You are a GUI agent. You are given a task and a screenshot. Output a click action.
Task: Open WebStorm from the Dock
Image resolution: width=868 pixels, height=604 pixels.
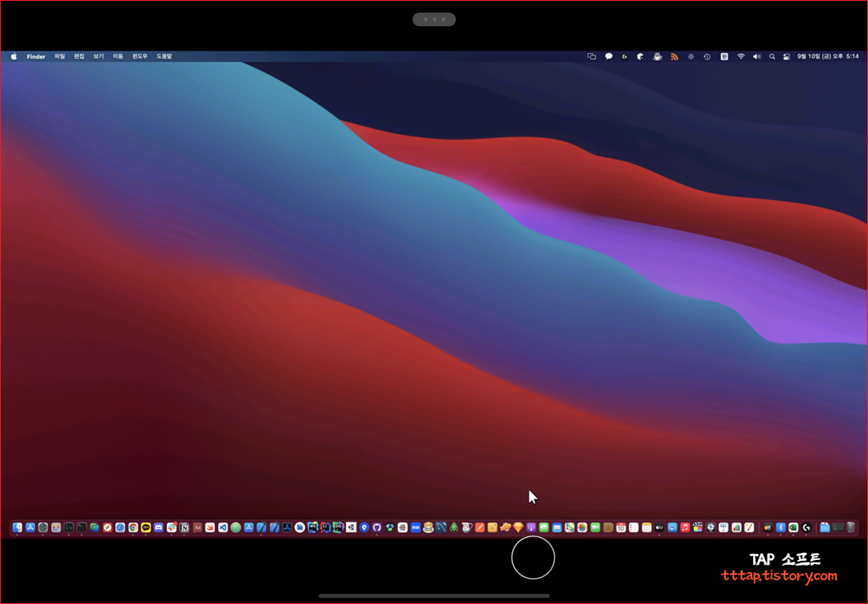tap(312, 527)
